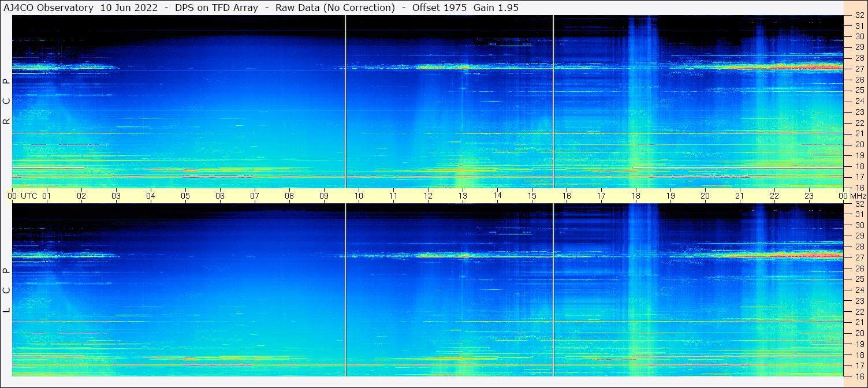Click the '32' MHz tick of RCP panel
This screenshot has height=388, width=868.
(x=859, y=16)
